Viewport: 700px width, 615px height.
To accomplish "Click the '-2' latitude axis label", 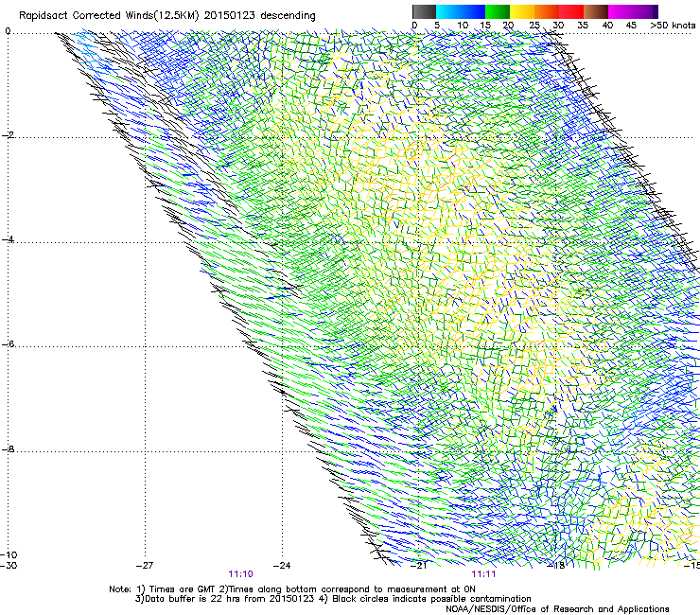I will (x=8, y=135).
